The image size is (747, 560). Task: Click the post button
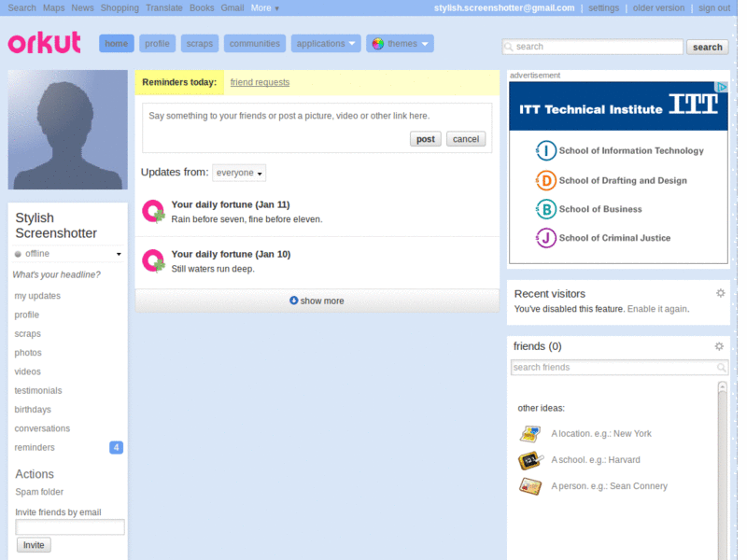(x=426, y=139)
